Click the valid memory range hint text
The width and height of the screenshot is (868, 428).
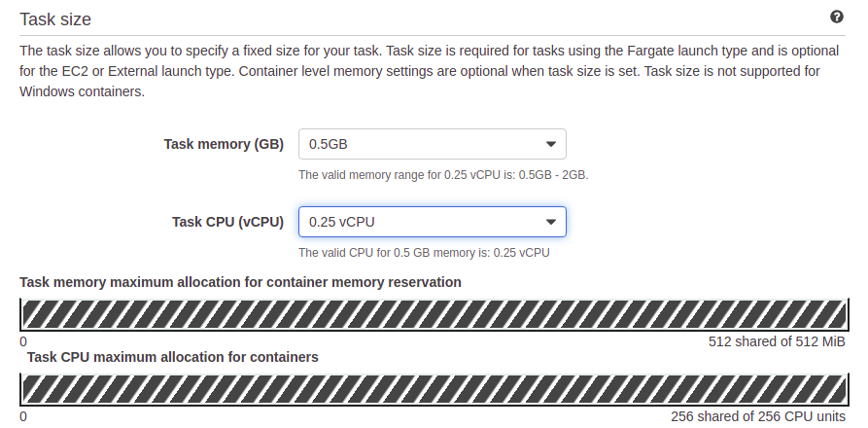pyautogui.click(x=443, y=175)
